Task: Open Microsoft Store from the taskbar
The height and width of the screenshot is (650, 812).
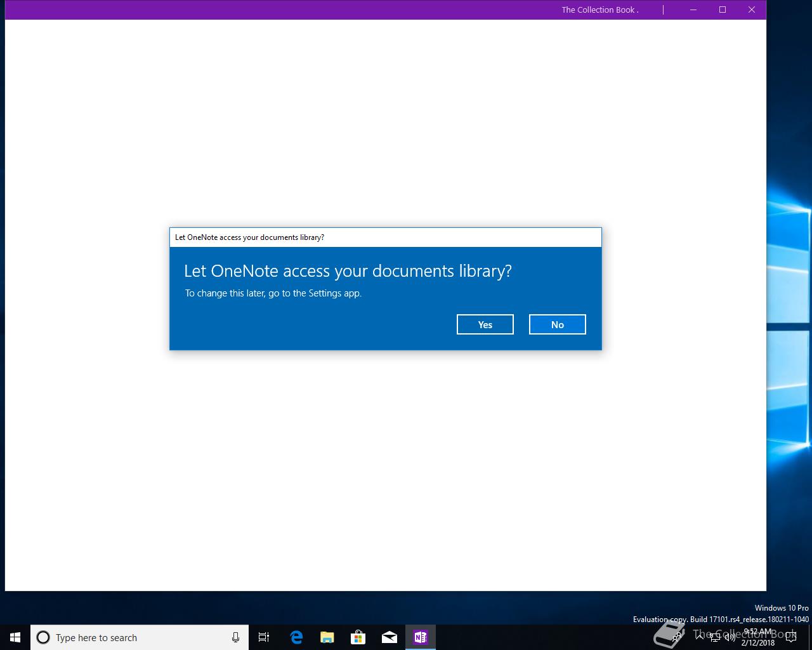Action: pyautogui.click(x=358, y=637)
